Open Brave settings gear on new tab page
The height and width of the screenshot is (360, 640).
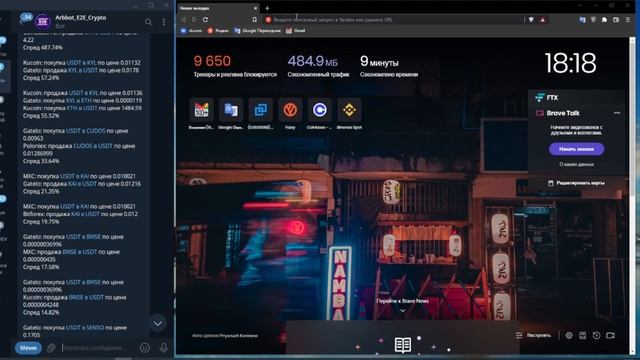569,336
